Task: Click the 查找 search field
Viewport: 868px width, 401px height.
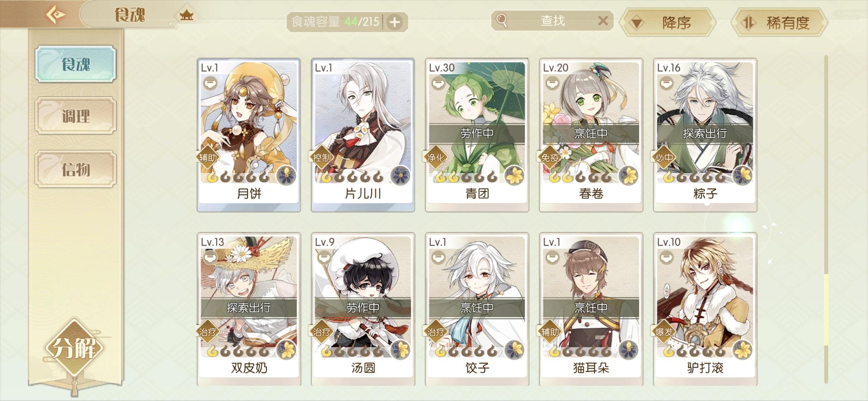Action: (x=552, y=21)
